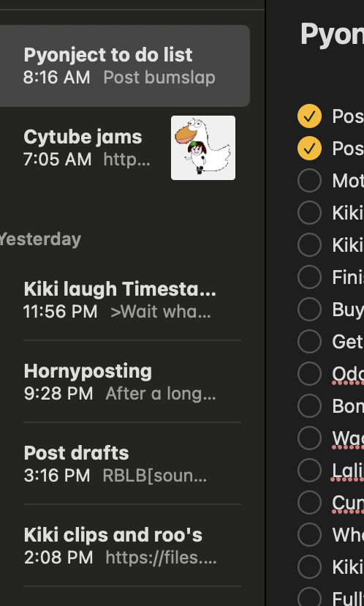Click the Cytube jams duck thumbnail
The image size is (364, 606).
point(203,148)
